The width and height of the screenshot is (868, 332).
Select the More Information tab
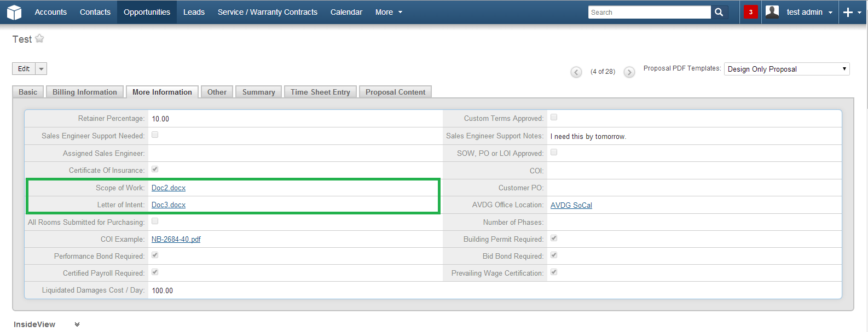pos(162,92)
